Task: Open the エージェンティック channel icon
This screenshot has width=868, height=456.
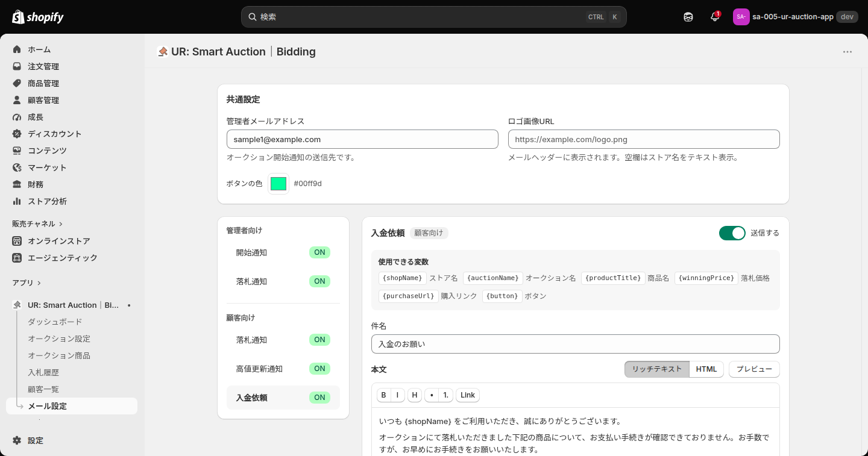Action: (x=17, y=258)
